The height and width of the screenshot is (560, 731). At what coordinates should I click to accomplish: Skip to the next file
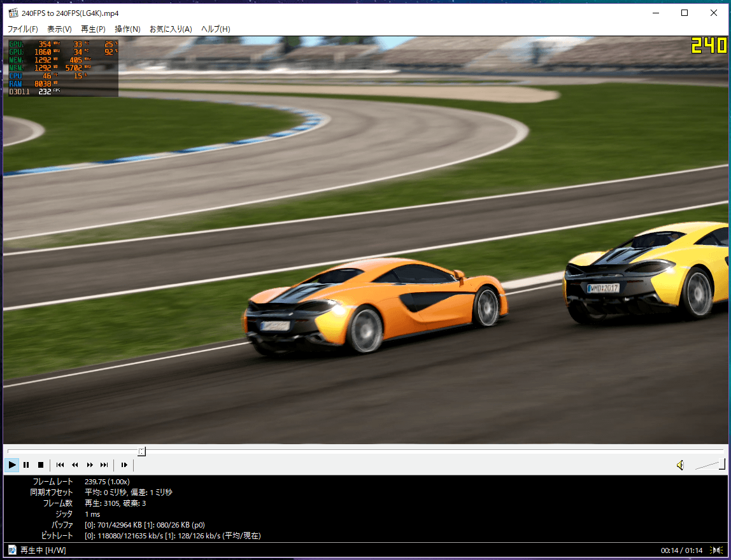[x=104, y=465]
